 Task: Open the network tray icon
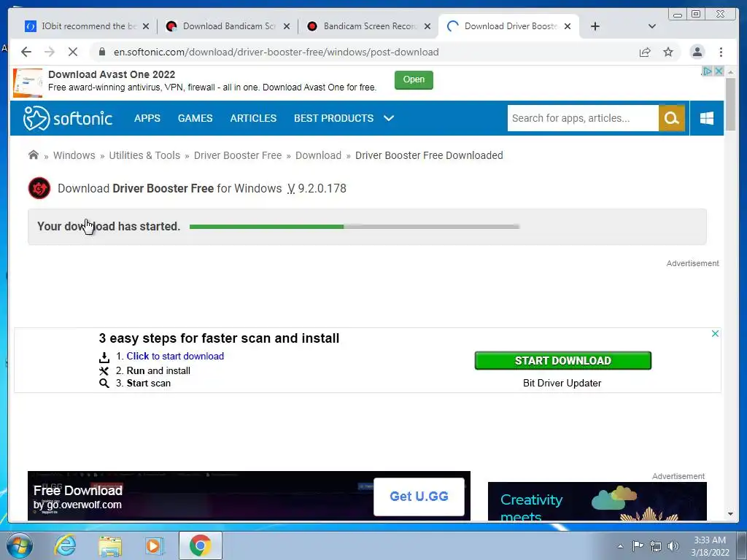pos(656,546)
